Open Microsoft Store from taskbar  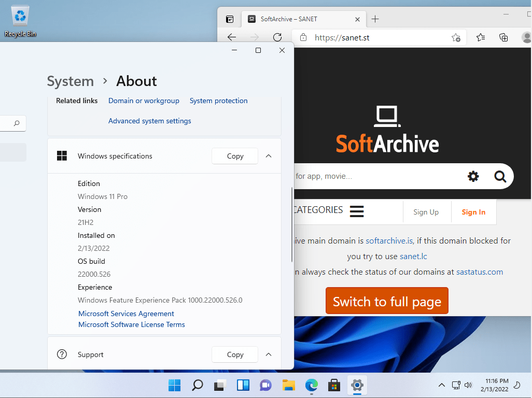pyautogui.click(x=334, y=385)
